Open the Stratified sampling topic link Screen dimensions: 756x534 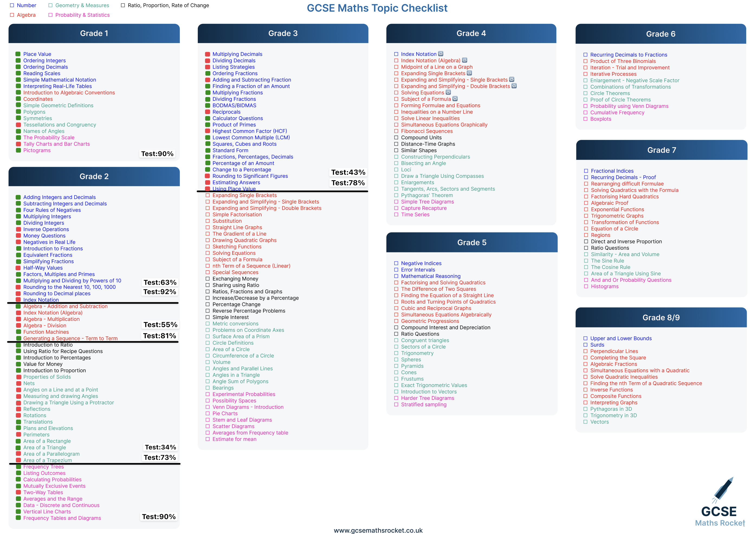424,404
